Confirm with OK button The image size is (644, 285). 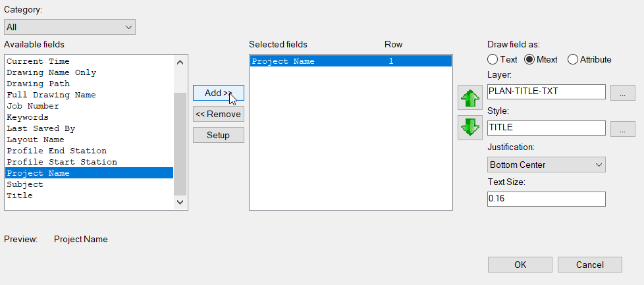pos(520,265)
